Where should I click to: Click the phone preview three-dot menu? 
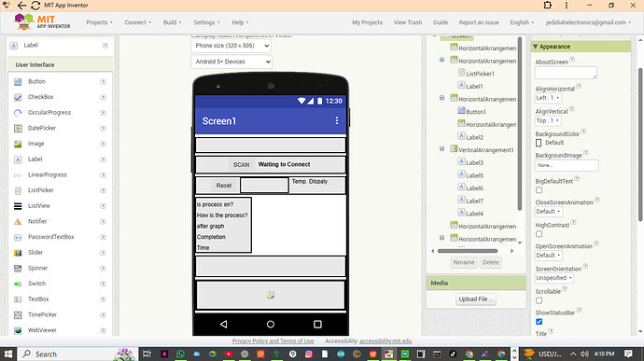(x=337, y=120)
